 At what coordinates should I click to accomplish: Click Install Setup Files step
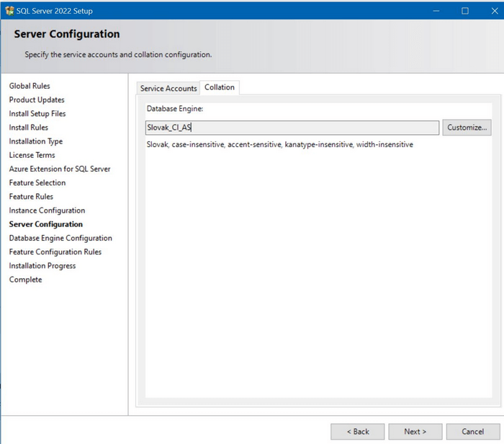(x=37, y=113)
